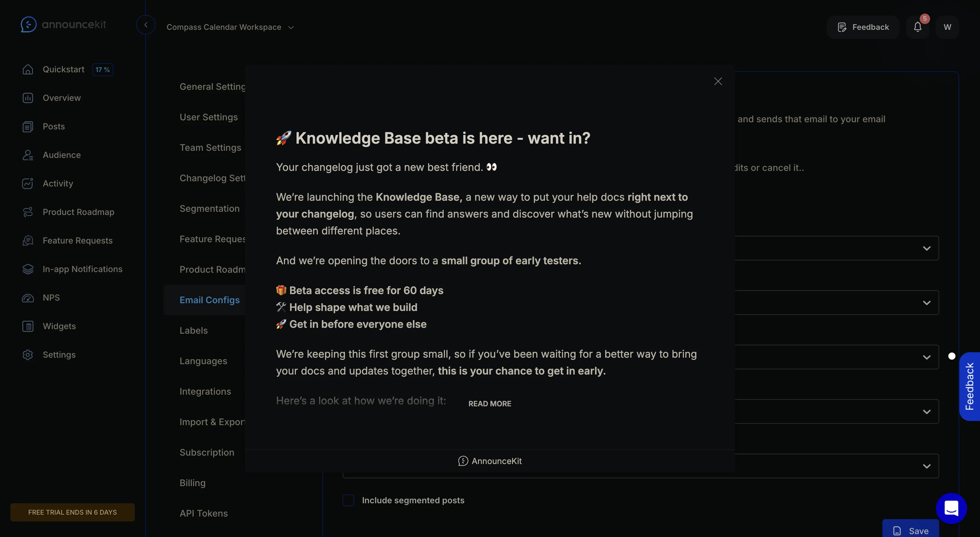Tick the Include segmented posts checkbox

point(348,500)
